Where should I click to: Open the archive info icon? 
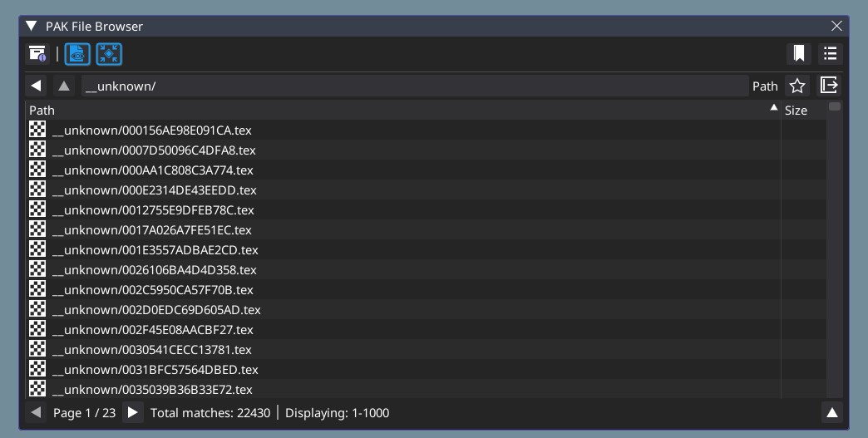(x=37, y=54)
